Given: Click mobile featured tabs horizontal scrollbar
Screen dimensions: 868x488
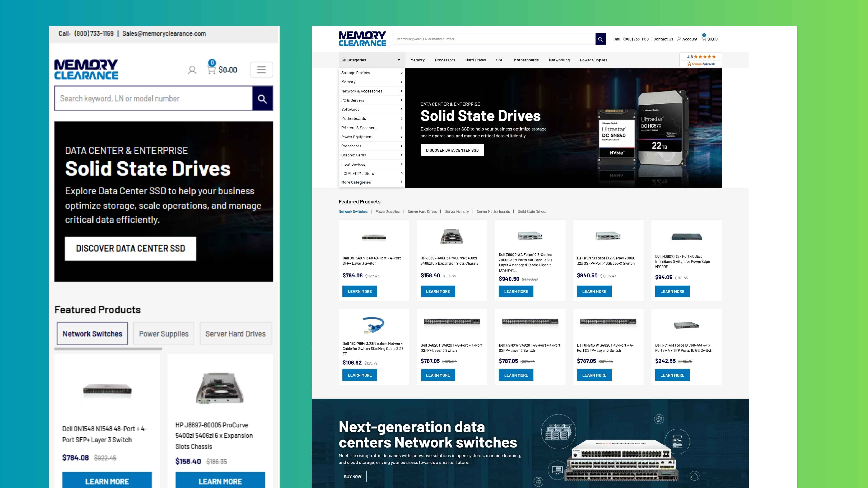Looking at the screenshot, I should pyautogui.click(x=108, y=349).
